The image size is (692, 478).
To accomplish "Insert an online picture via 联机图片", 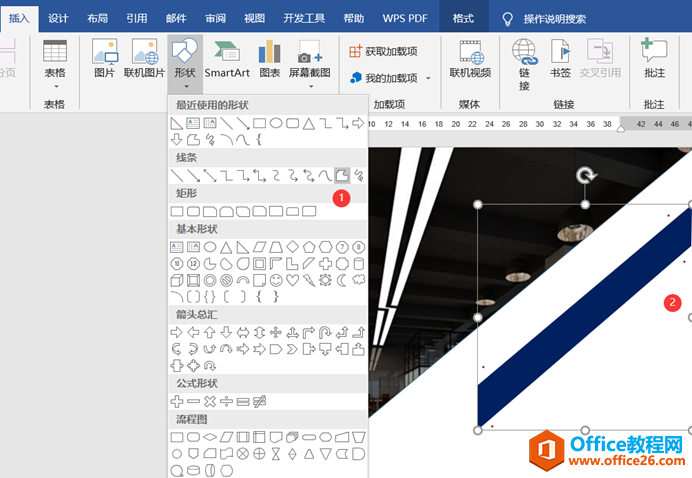I will [x=144, y=58].
